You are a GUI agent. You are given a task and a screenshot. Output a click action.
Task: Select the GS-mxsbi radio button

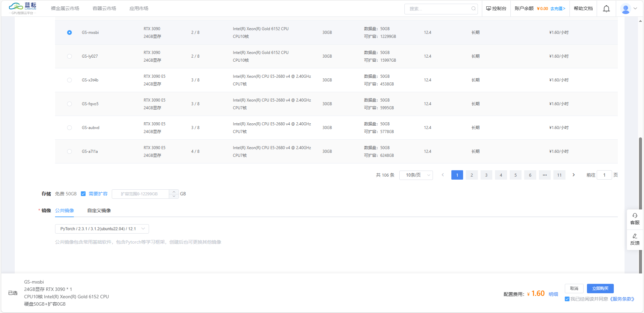[x=69, y=33]
